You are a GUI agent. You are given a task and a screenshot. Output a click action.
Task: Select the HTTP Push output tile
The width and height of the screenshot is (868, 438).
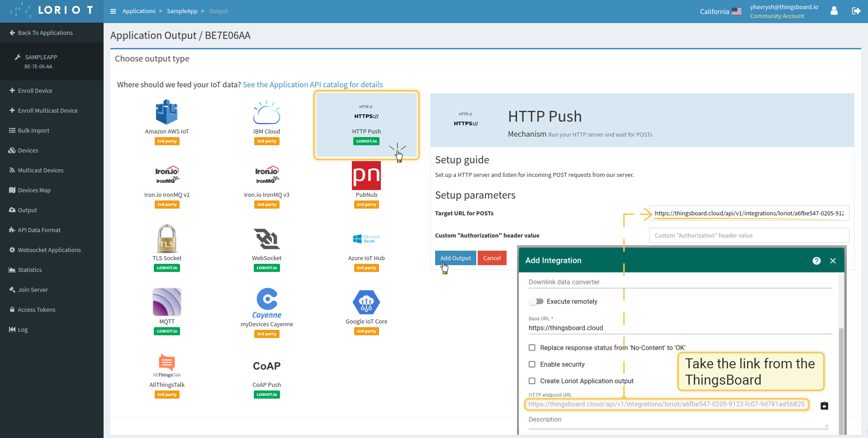coord(366,125)
